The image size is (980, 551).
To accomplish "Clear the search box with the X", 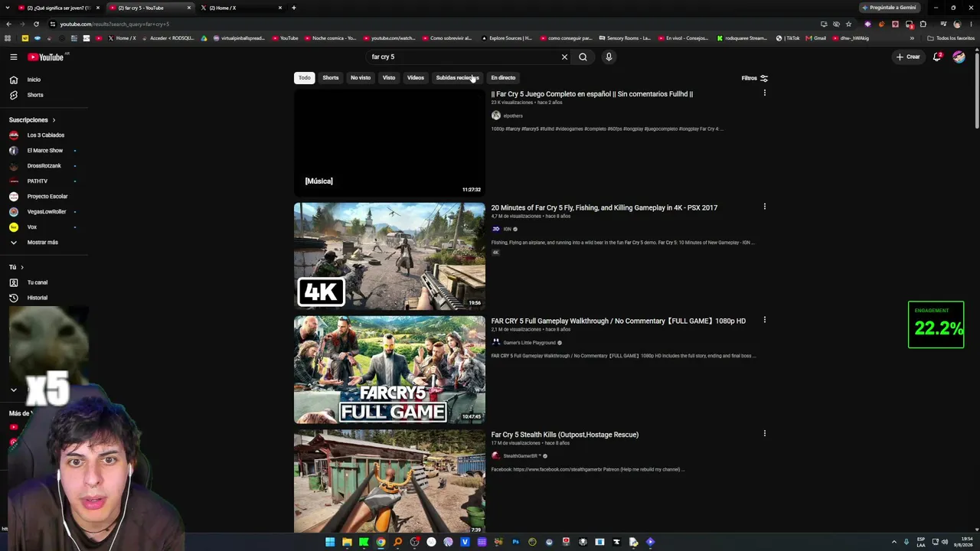I will click(x=564, y=57).
